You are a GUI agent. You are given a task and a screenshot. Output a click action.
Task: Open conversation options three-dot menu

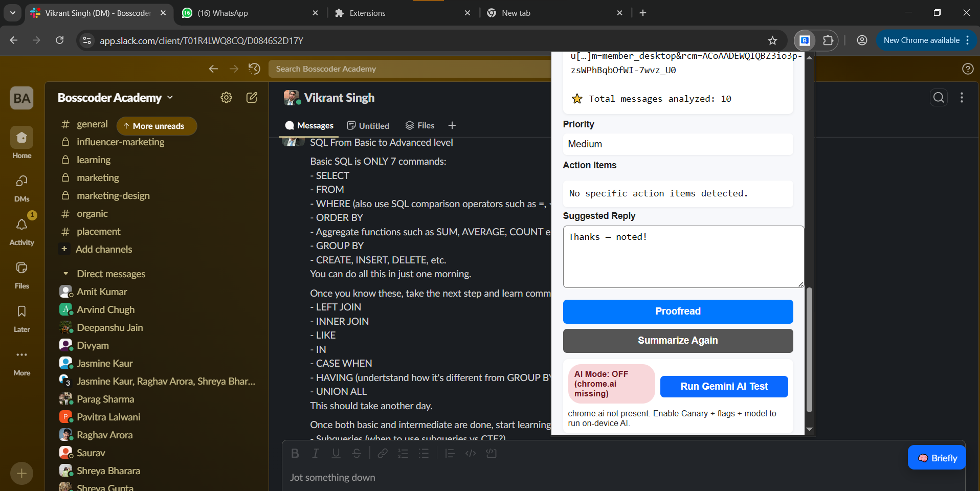pos(962,98)
